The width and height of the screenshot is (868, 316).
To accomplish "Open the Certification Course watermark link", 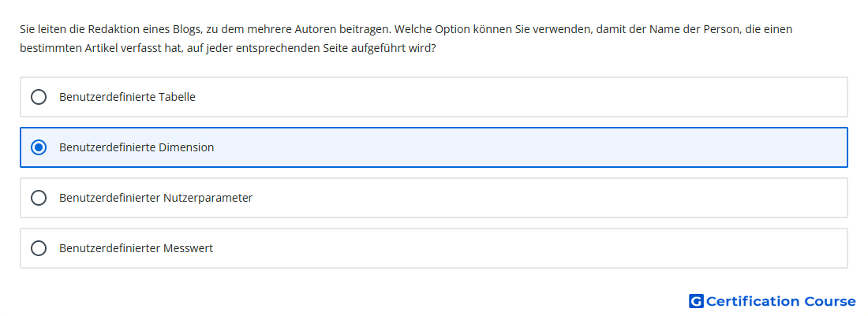I will coord(773,301).
